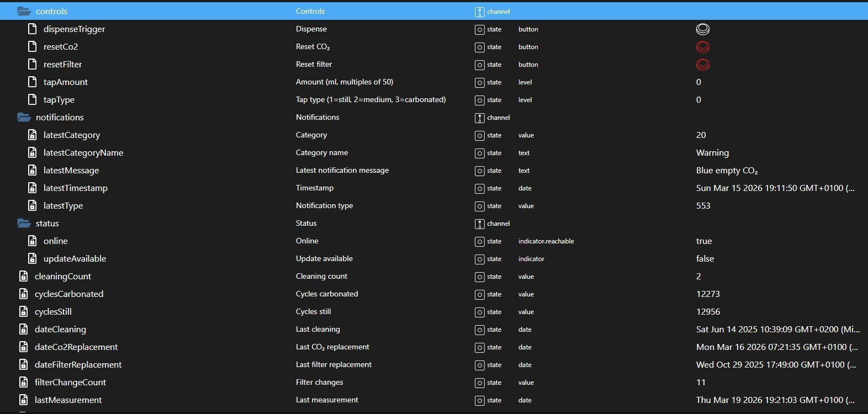Click the dispenseTrigger file icon
868x414 pixels.
[33, 29]
